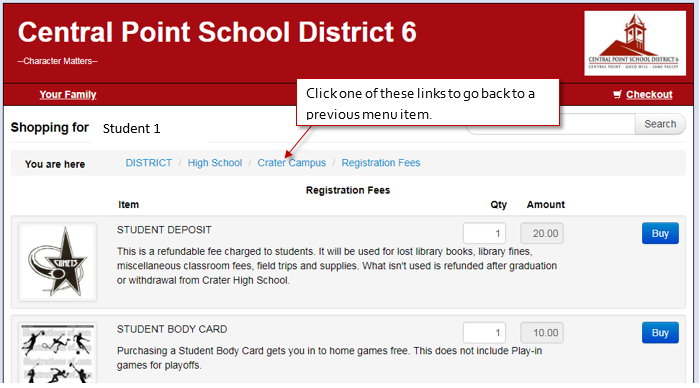The height and width of the screenshot is (388, 700).
Task: Click the Shopping for label
Action: click(x=50, y=128)
